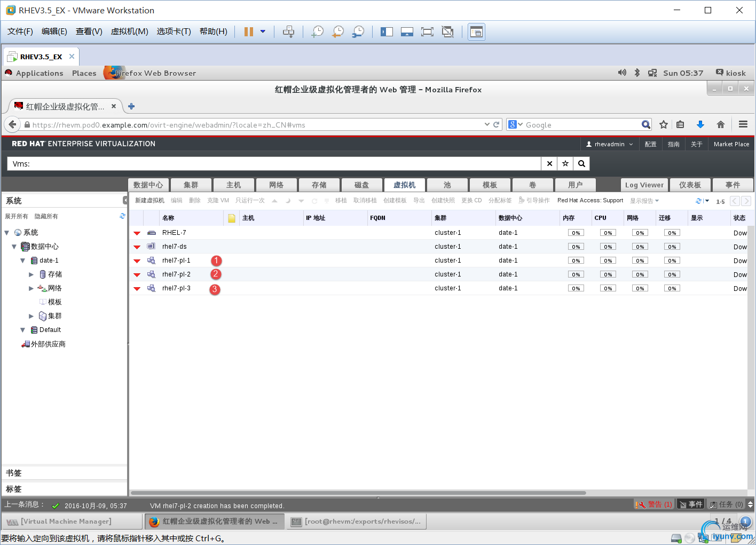Click 新建虚拟机 button

coord(149,201)
